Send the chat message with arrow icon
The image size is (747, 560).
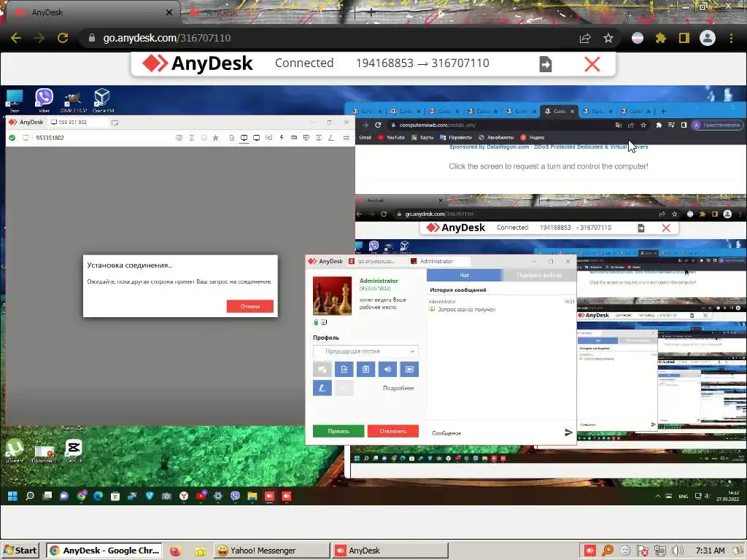(568, 432)
